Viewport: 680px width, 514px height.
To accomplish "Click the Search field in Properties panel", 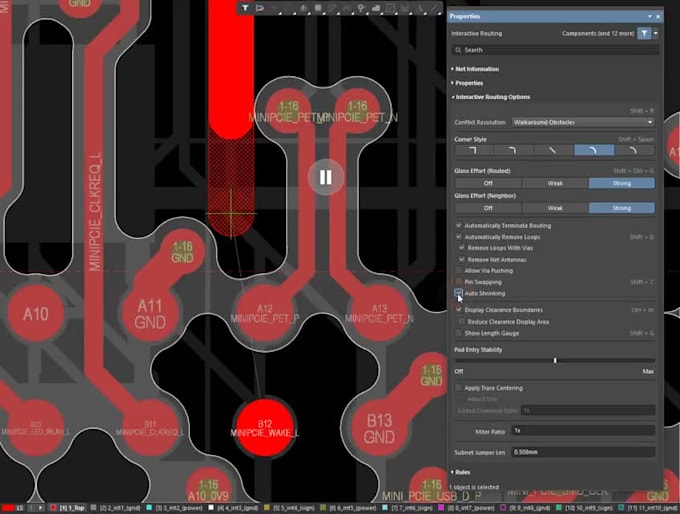I will (x=555, y=50).
